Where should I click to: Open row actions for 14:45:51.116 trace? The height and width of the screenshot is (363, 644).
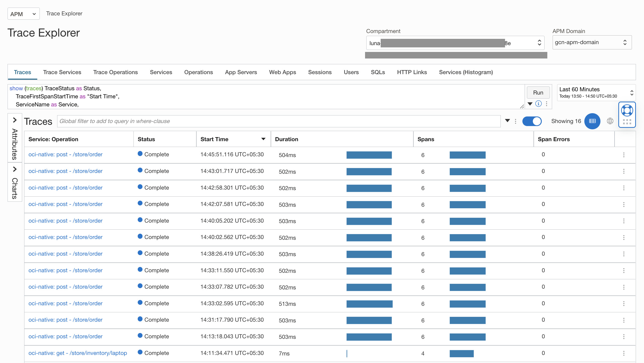point(624,155)
